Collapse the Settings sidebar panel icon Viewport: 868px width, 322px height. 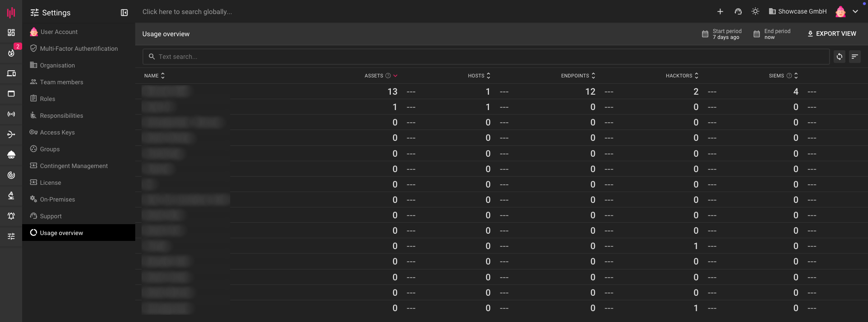coord(124,13)
